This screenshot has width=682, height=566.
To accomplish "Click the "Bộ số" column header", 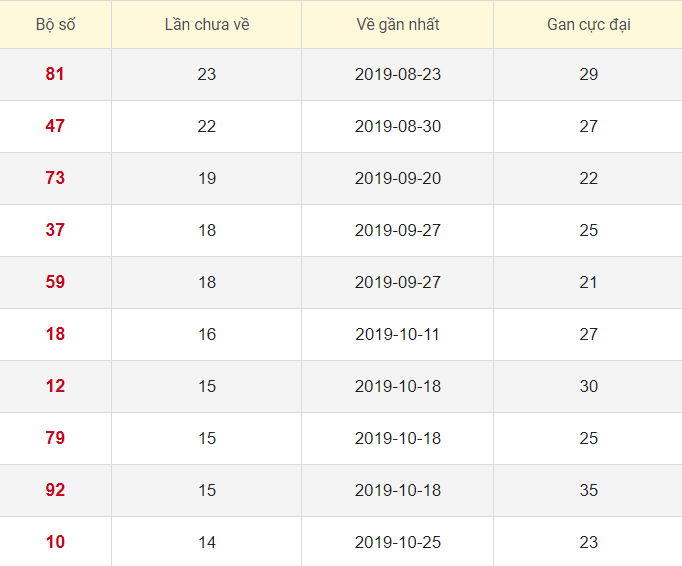I will [x=55, y=25].
